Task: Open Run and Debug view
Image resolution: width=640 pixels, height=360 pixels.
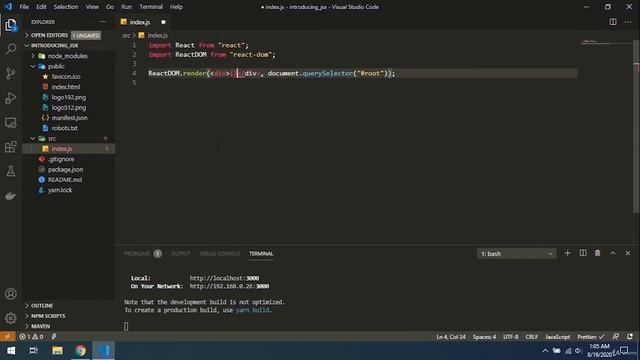Action: [11, 98]
